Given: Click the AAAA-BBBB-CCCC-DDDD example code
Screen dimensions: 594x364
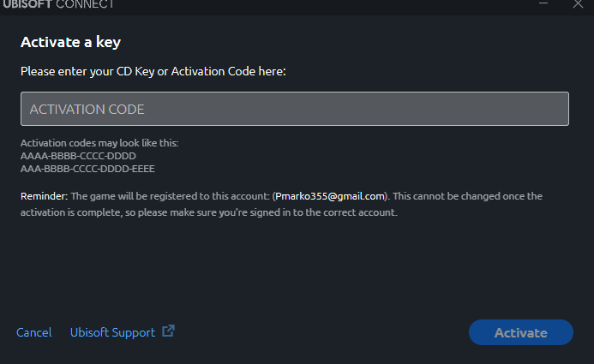Looking at the screenshot, I should click(x=78, y=156).
